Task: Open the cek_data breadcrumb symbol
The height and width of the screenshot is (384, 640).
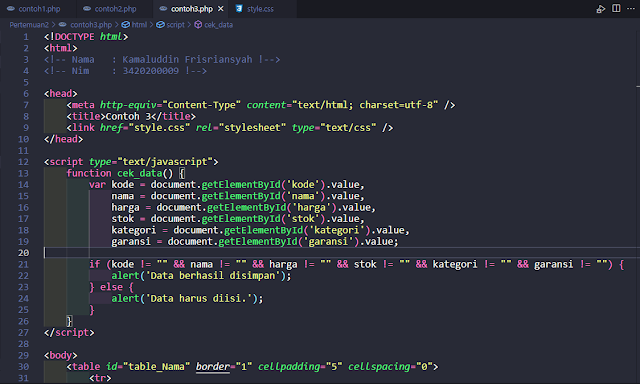Action: click(x=218, y=25)
